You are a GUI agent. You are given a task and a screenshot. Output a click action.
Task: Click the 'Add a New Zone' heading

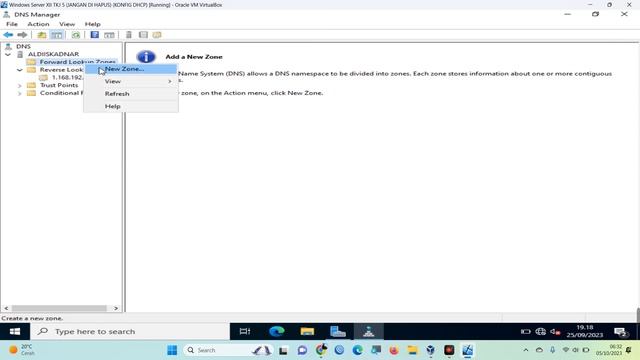(194, 57)
